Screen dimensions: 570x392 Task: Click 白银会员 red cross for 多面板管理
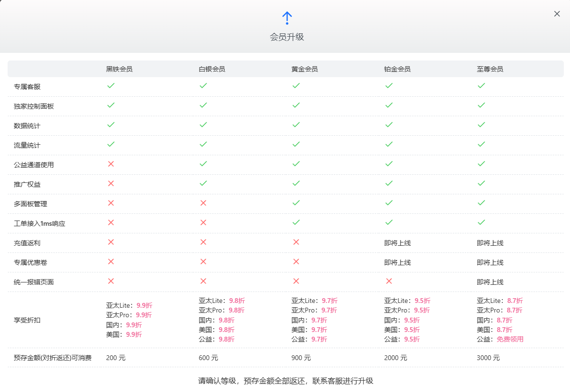[x=203, y=203]
